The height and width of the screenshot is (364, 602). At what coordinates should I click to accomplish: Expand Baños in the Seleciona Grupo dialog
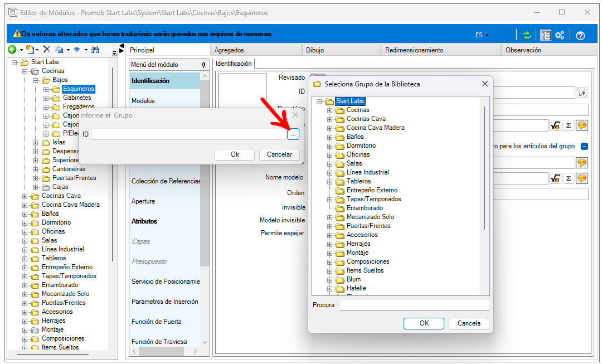[329, 137]
